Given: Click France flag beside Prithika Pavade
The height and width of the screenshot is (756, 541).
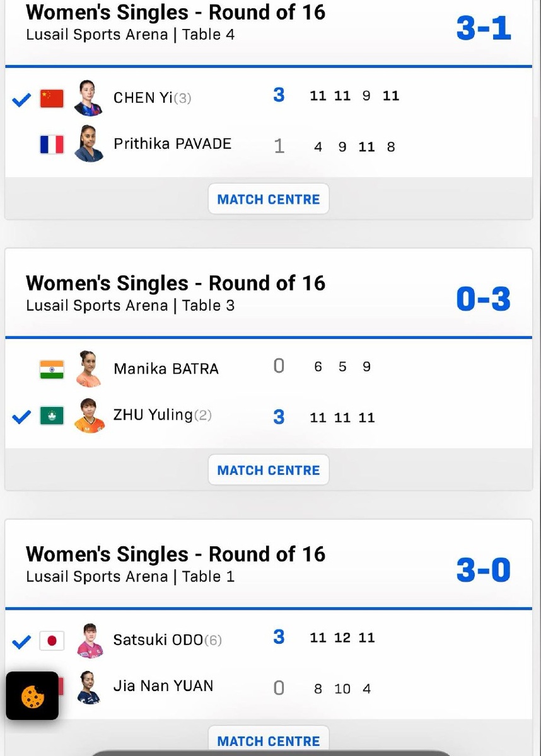Looking at the screenshot, I should tap(52, 145).
